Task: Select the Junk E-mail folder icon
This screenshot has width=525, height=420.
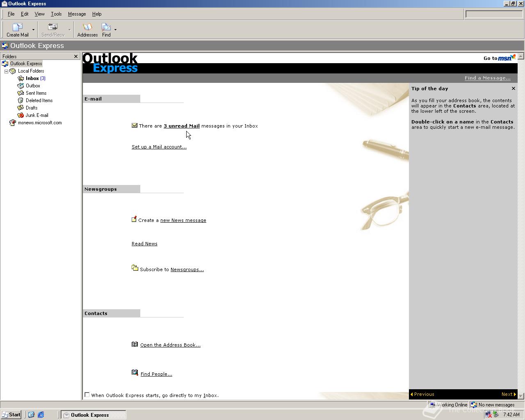Action: point(21,115)
